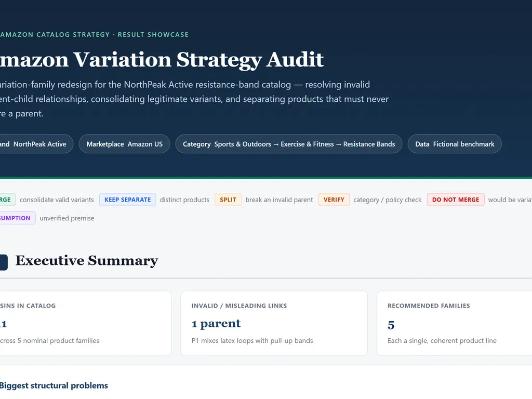
Task: Click the 'Biggest structural problems' subheading
Action: [x=54, y=385]
